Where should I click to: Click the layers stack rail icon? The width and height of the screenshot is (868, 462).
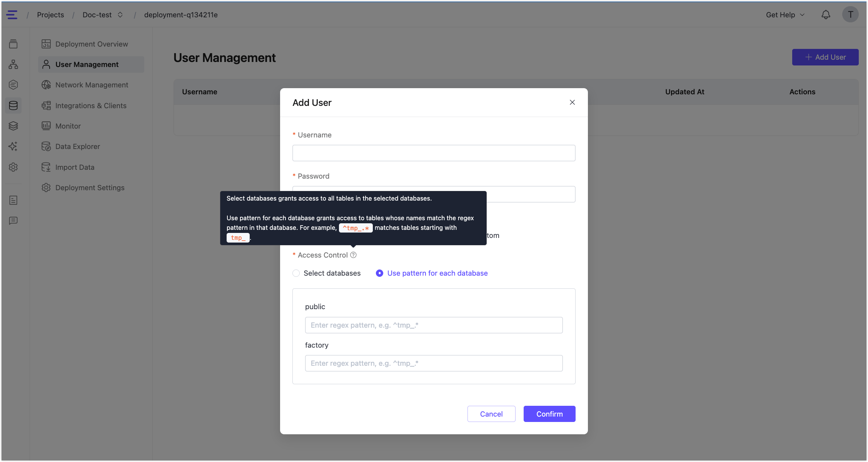click(x=13, y=126)
